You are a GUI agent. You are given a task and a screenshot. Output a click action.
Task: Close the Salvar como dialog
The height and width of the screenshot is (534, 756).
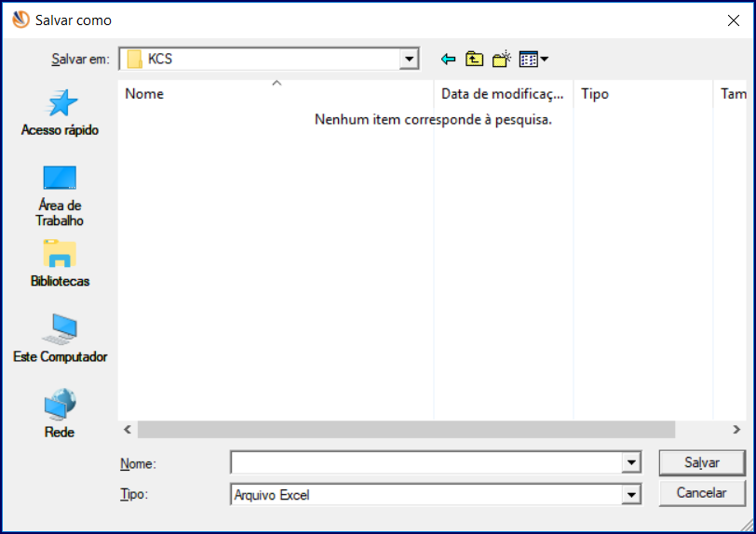[x=734, y=20]
